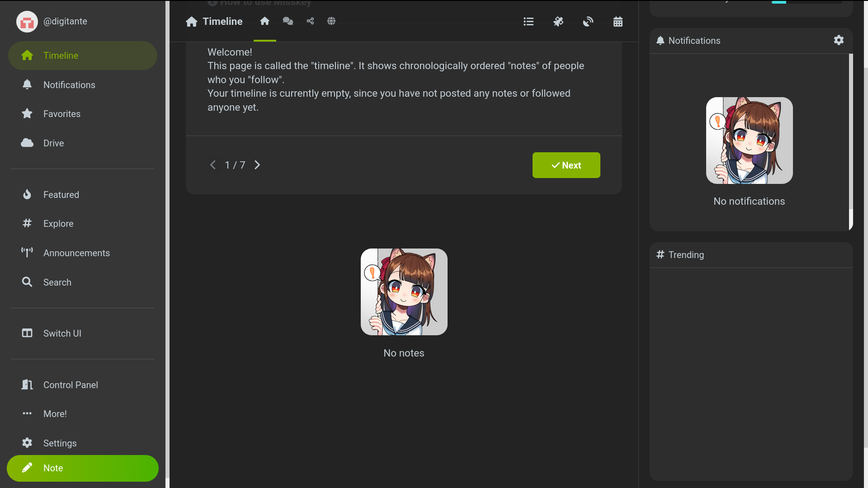Click the Next tutorial button
Screen dimensions: 868x488
[x=566, y=165]
